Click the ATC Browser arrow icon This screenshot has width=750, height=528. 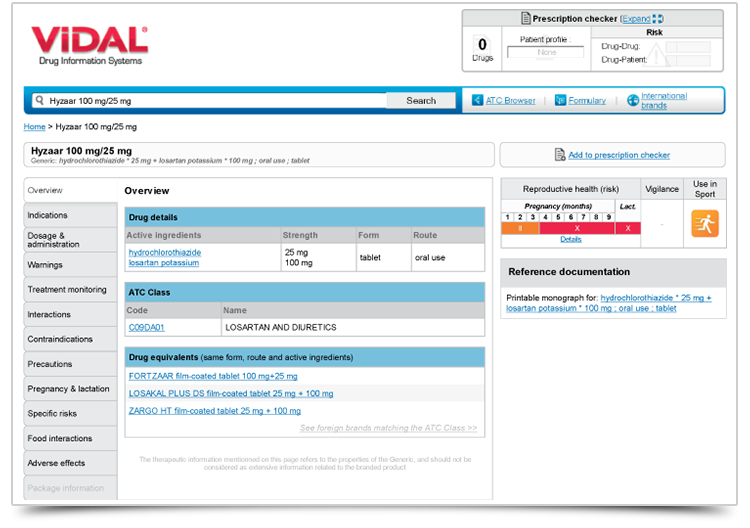tap(477, 100)
